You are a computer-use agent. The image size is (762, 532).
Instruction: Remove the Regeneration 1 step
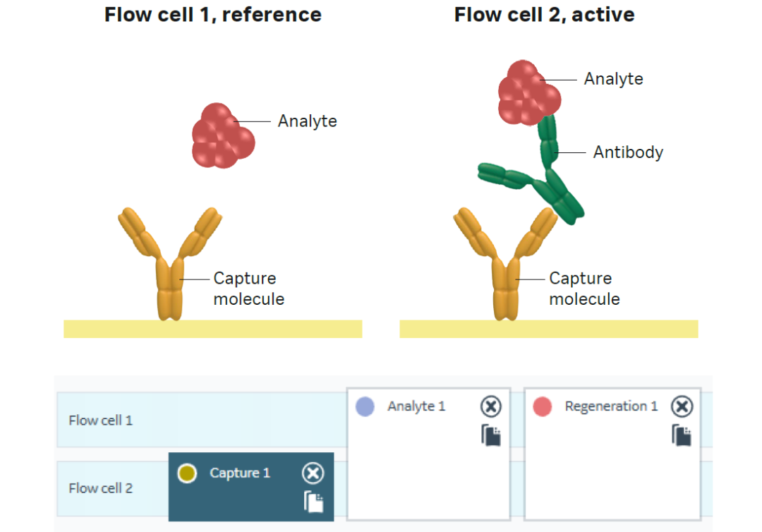pos(682,406)
